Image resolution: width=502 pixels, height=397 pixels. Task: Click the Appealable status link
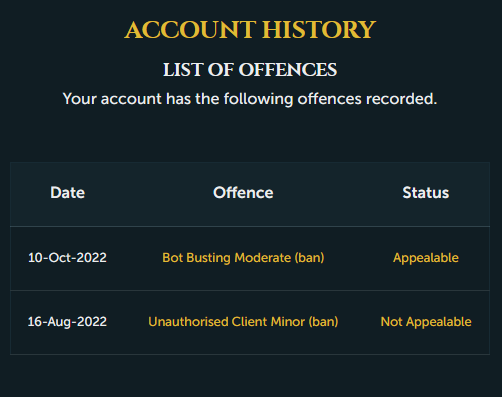point(426,258)
